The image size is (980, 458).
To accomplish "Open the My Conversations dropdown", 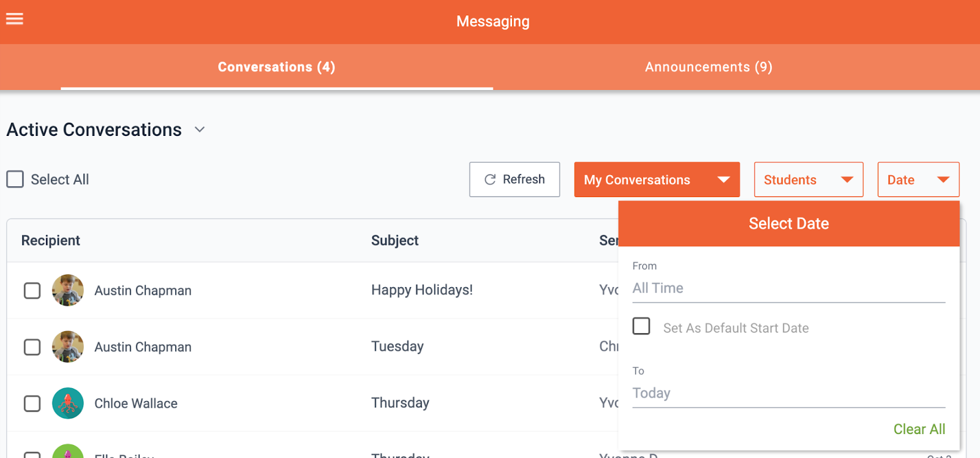I will click(x=657, y=180).
